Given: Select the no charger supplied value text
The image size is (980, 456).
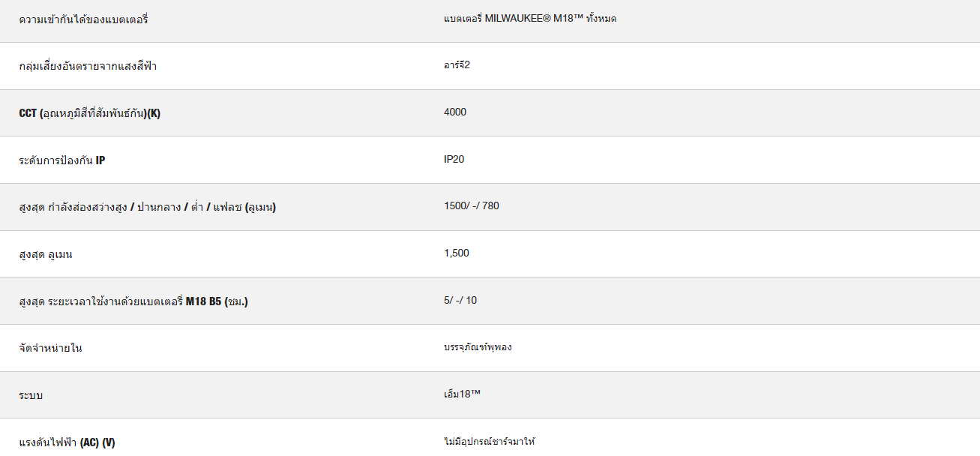Looking at the screenshot, I should click(x=490, y=441).
